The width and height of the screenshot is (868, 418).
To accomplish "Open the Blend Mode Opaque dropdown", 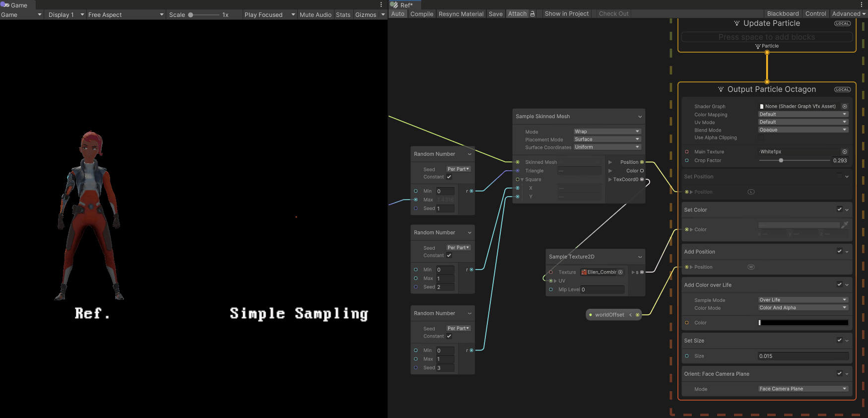I will [x=803, y=130].
